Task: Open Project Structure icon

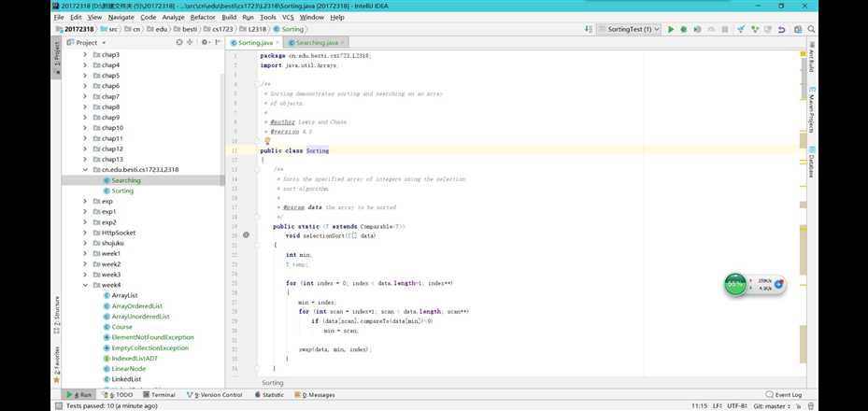Action: pos(798,29)
